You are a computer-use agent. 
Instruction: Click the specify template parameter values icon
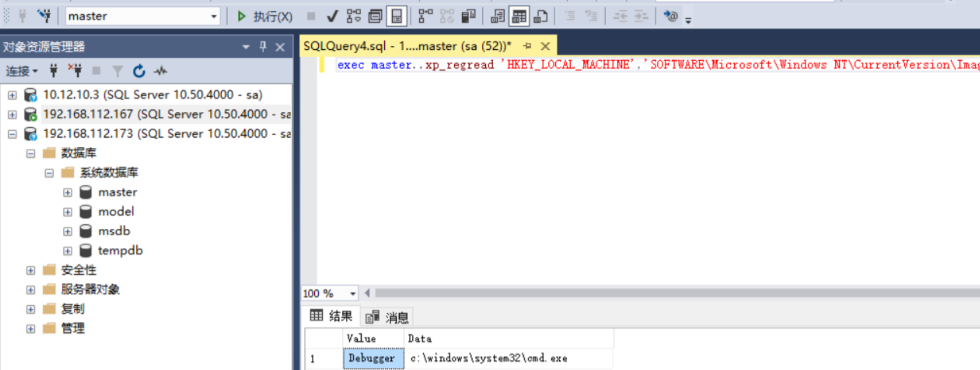point(670,17)
